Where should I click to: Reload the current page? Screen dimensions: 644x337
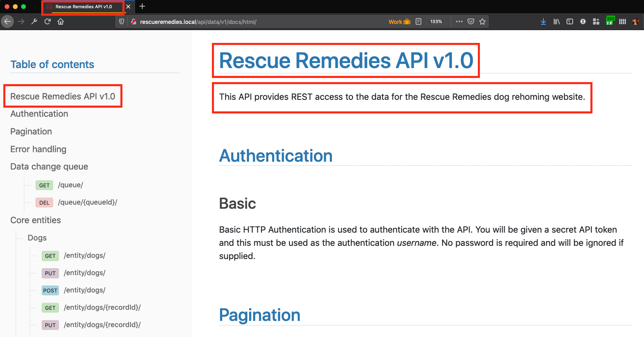[x=47, y=21]
